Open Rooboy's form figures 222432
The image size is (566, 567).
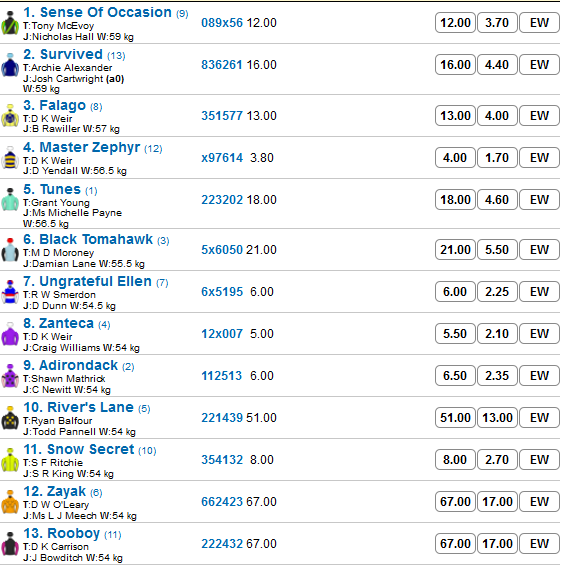point(222,544)
